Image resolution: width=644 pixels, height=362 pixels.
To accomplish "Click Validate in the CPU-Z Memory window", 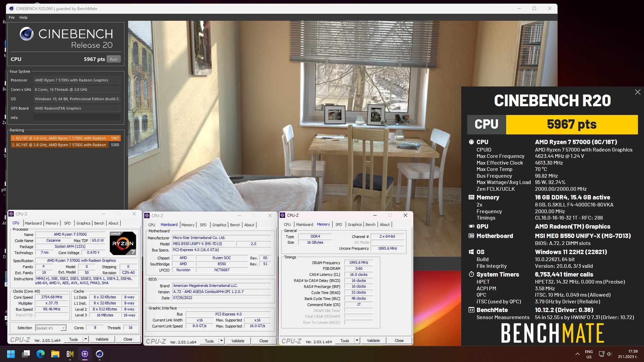I will (x=373, y=341).
